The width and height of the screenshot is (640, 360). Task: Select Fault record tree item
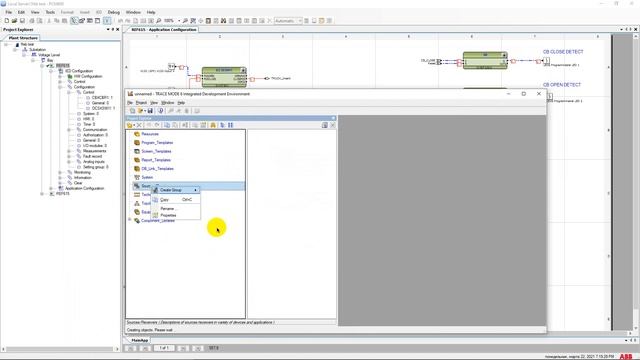tap(92, 156)
